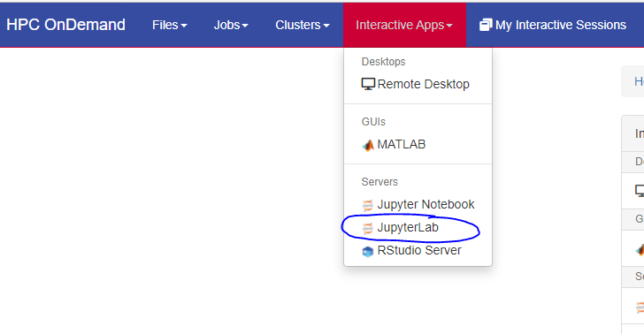This screenshot has width=644, height=334.
Task: Click the MATLAB logo icon
Action: [x=368, y=145]
